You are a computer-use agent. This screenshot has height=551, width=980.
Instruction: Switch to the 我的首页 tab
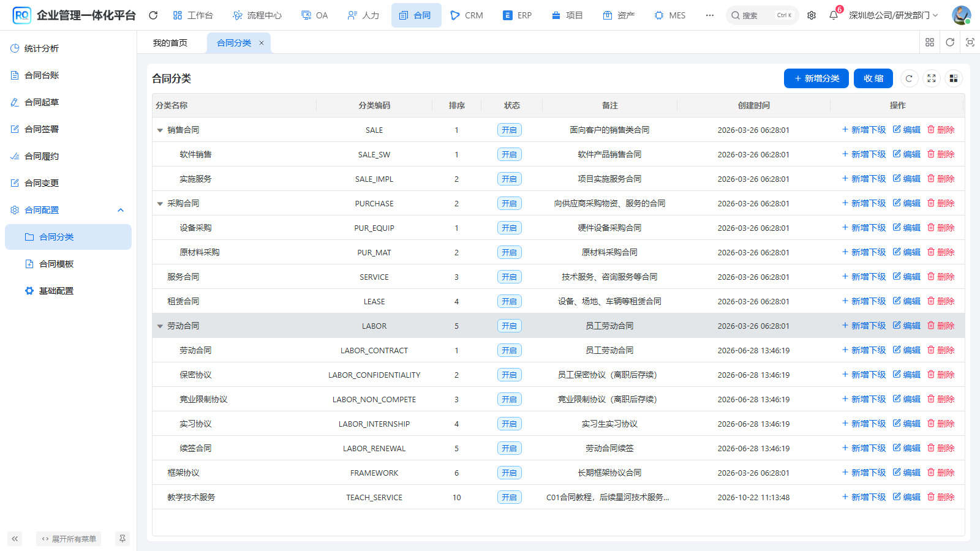coord(170,43)
